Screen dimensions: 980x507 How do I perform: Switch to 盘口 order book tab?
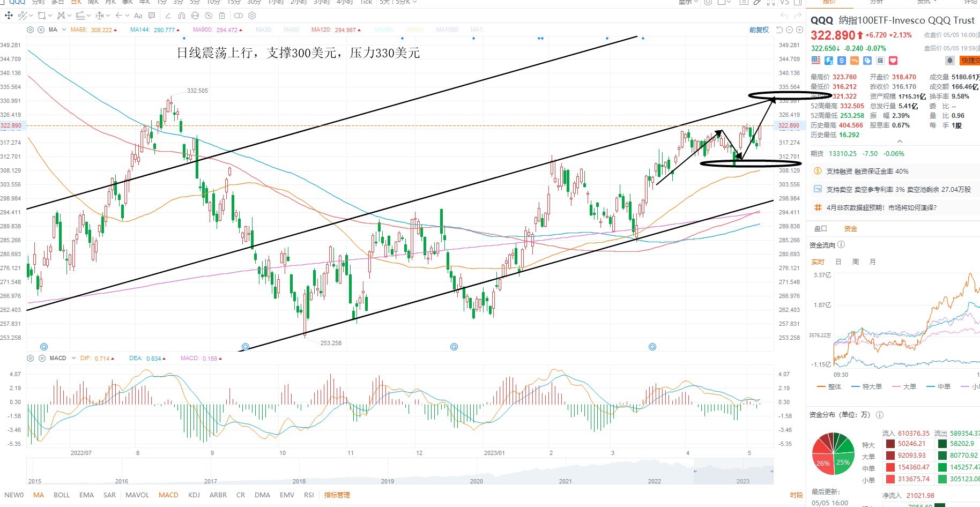[x=820, y=228]
